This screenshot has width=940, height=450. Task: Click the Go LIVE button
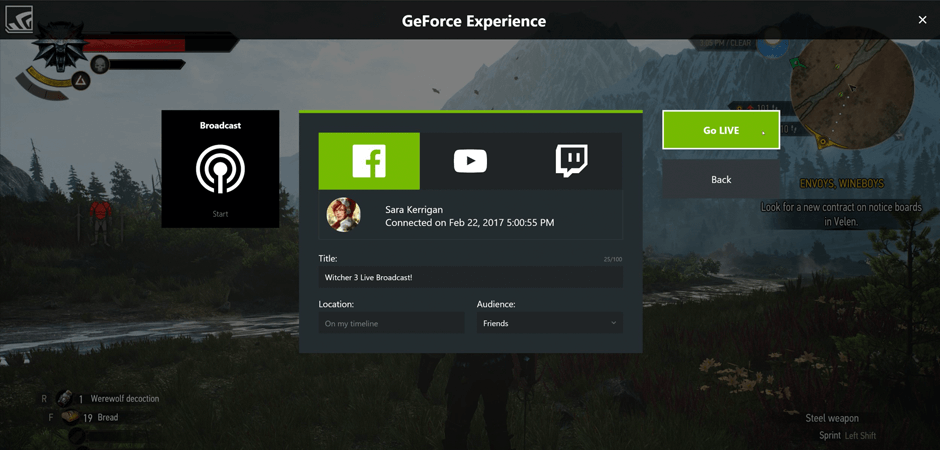coord(721,130)
